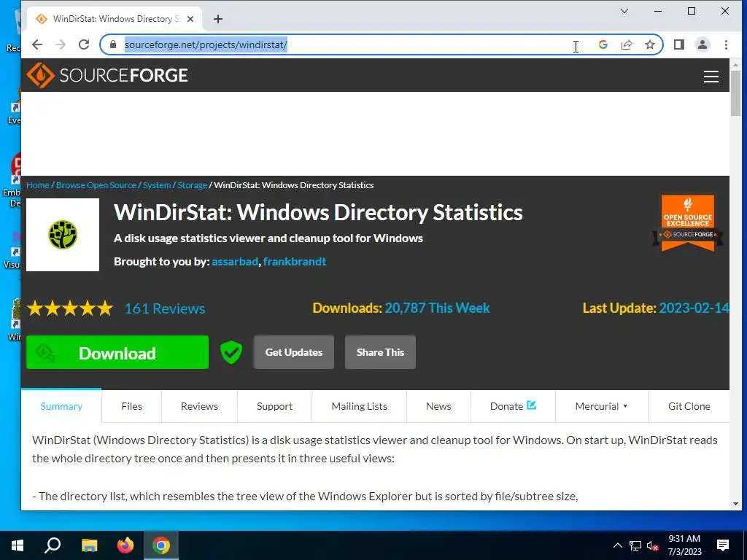Open the 161 Reviews link
747x560 pixels.
point(165,308)
